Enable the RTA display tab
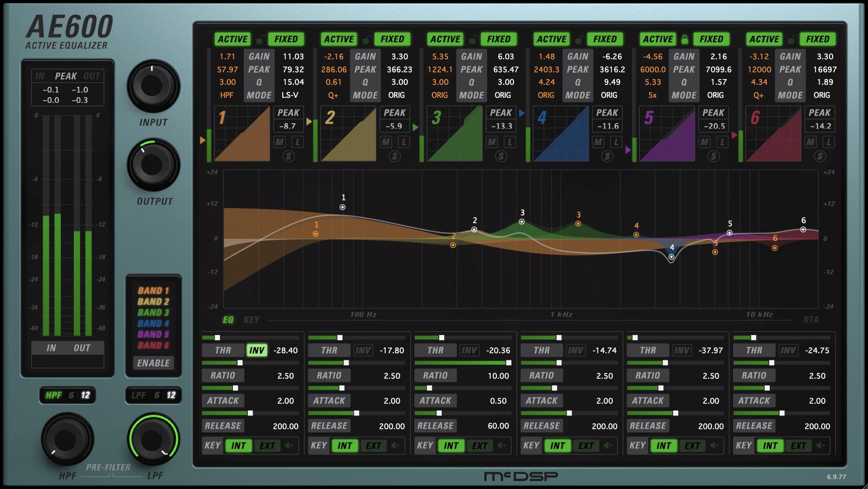This screenshot has height=489, width=868. (x=810, y=320)
